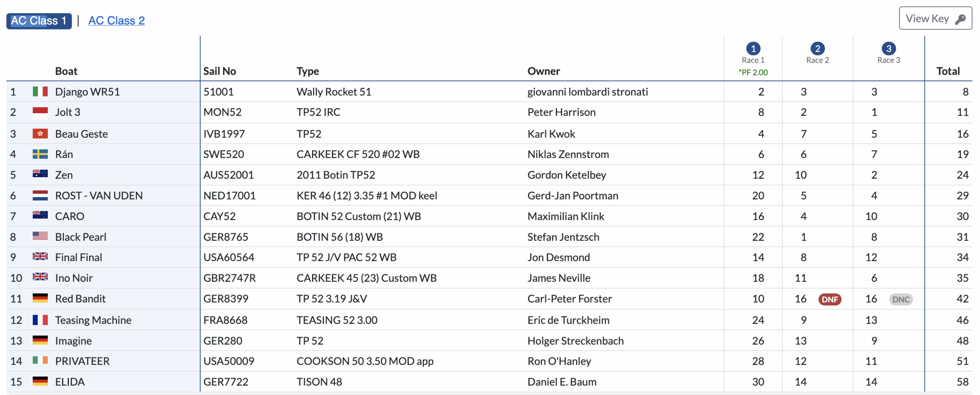Click the Race 2 numbered circle icon
Viewport: 980px width, 395px height.
(817, 49)
